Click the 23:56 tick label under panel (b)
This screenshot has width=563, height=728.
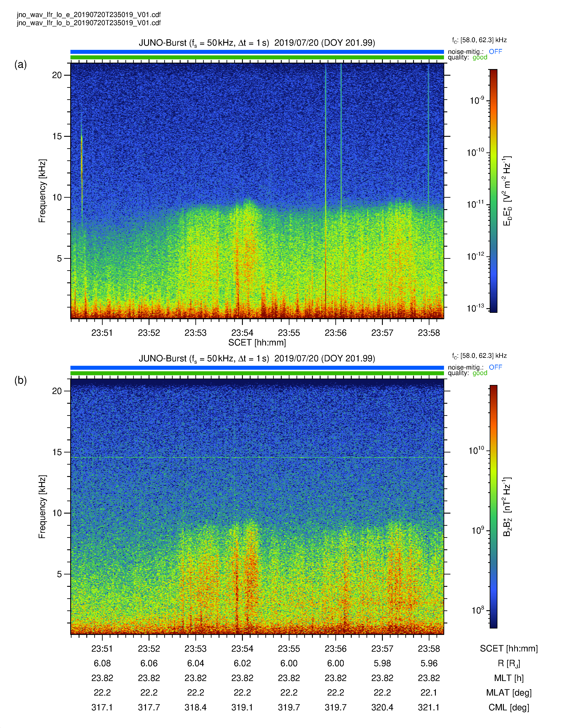(336, 649)
